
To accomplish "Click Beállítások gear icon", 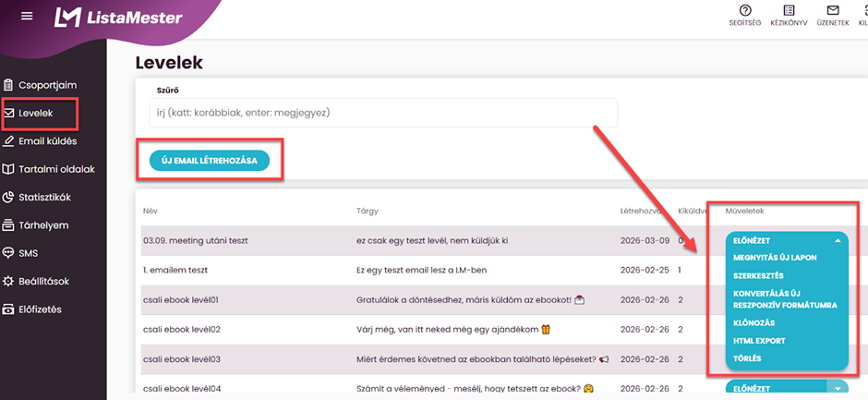I will 9,281.
